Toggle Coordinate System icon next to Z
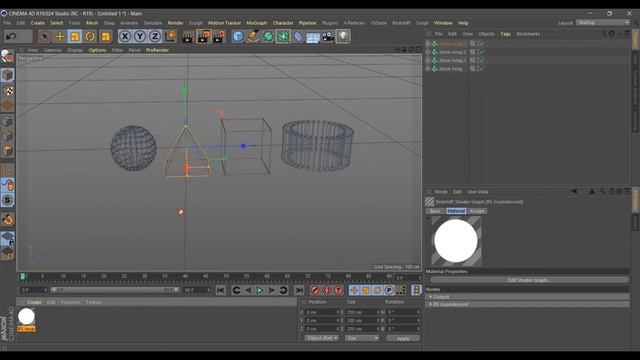The height and width of the screenshot is (360, 640). coord(170,37)
